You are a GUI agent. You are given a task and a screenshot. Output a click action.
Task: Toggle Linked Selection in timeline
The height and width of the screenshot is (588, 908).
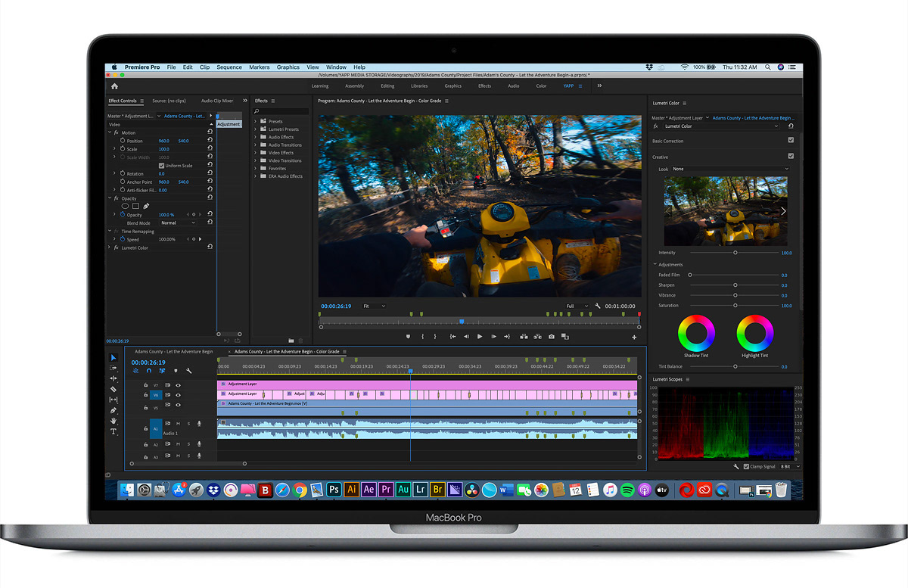pyautogui.click(x=162, y=371)
